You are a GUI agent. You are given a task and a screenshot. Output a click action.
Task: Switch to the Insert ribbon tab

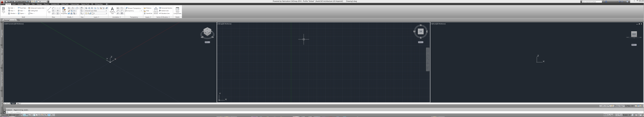point(14,4)
